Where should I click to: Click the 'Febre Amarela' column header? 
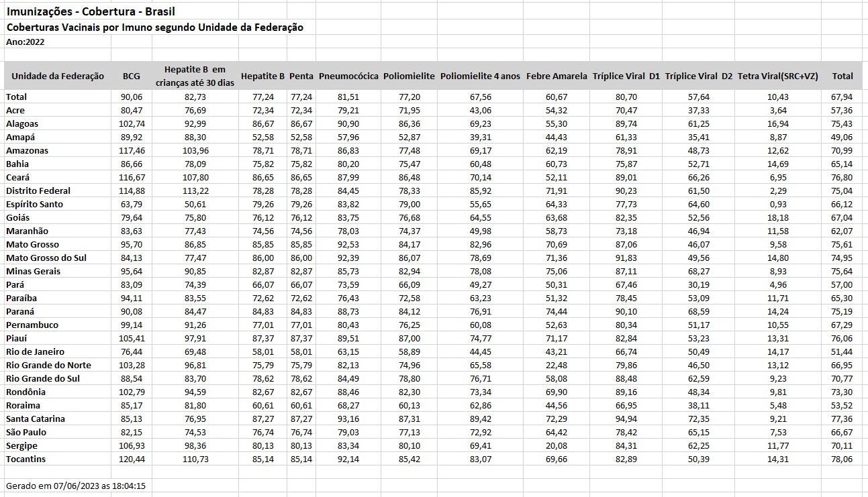coord(557,76)
